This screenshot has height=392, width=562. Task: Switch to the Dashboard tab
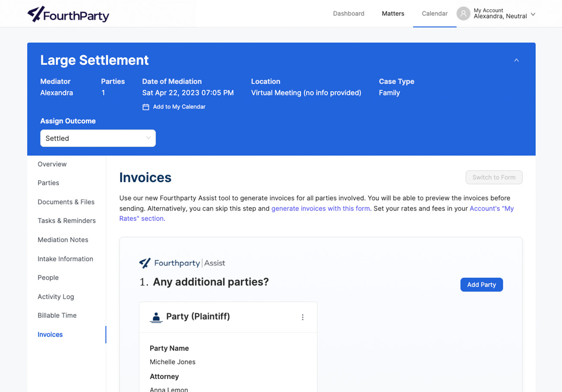point(348,13)
